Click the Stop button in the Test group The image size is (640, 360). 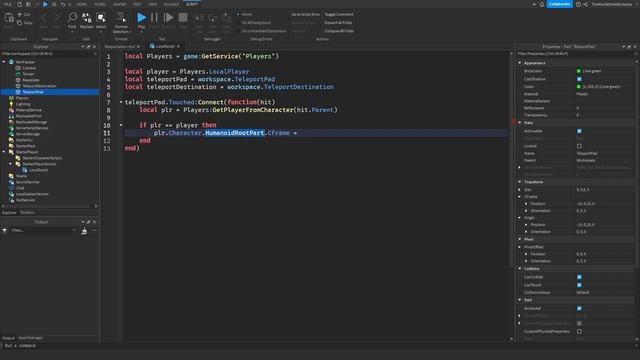coord(183,18)
